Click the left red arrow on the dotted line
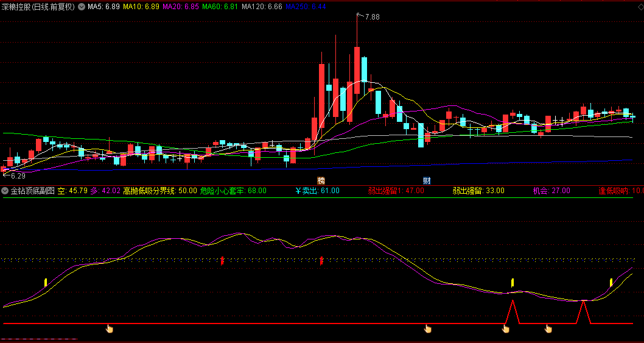The width and height of the screenshot is (644, 343). coord(222,261)
